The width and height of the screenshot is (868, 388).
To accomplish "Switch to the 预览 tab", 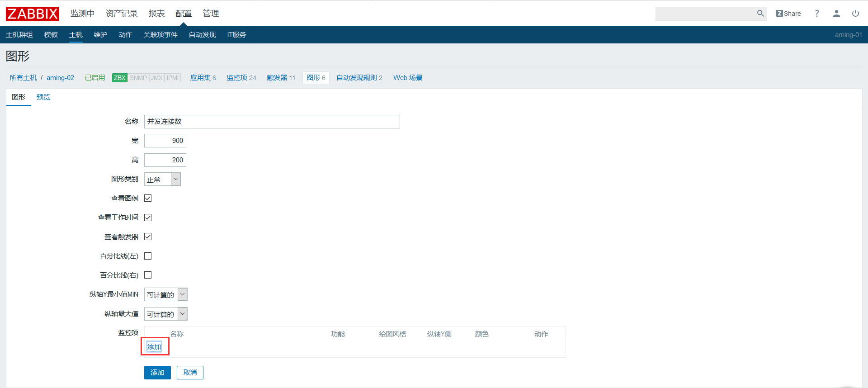I will click(x=43, y=97).
